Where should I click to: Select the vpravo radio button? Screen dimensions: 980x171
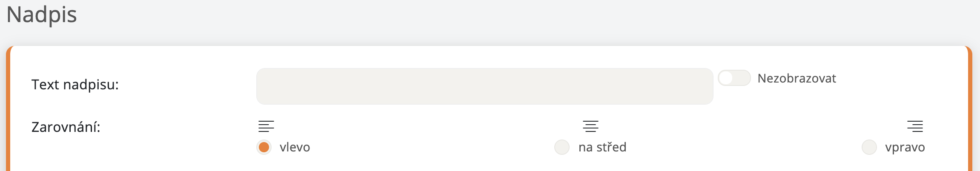click(869, 147)
